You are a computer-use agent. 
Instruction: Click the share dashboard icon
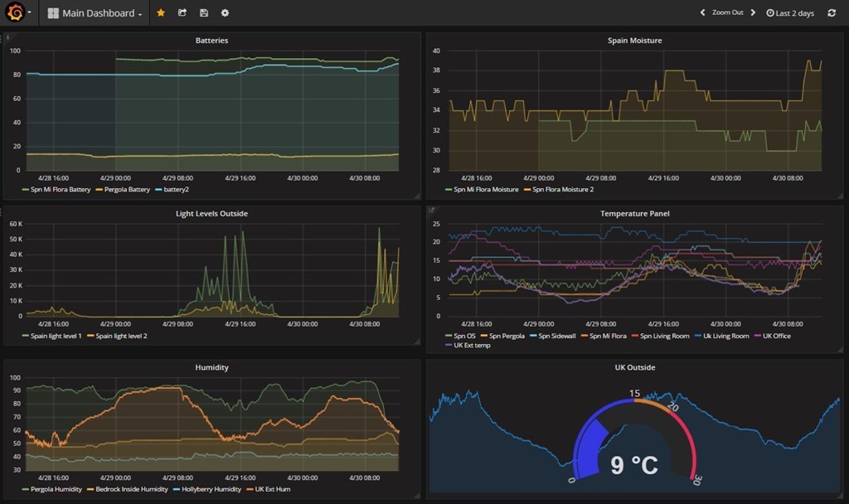click(182, 13)
